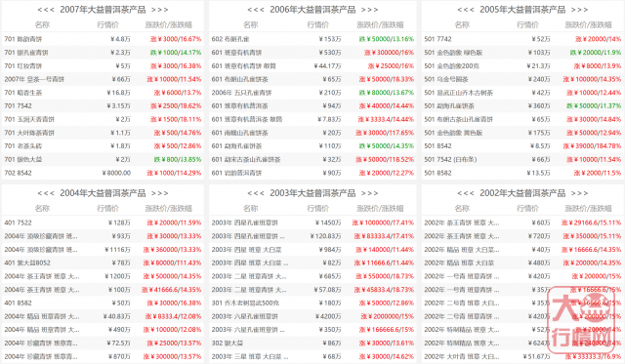This screenshot has height=364, width=625.
Task: Open the 501 7742 entry
Action: coord(437,39)
